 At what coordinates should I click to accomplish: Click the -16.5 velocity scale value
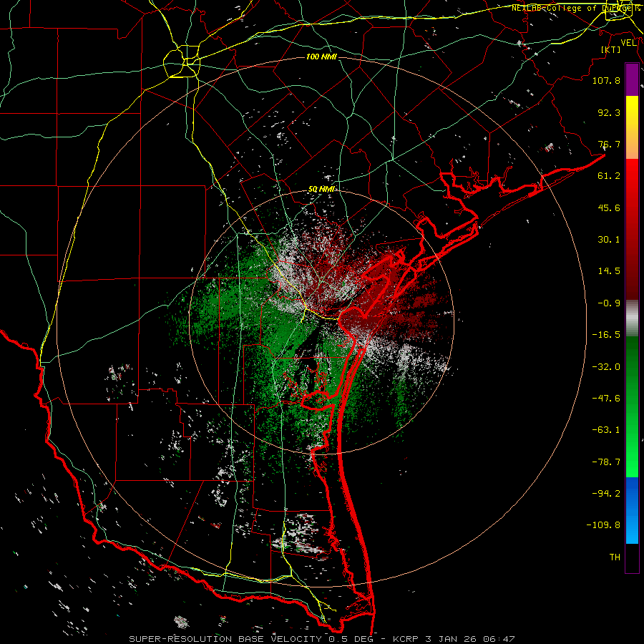606,335
